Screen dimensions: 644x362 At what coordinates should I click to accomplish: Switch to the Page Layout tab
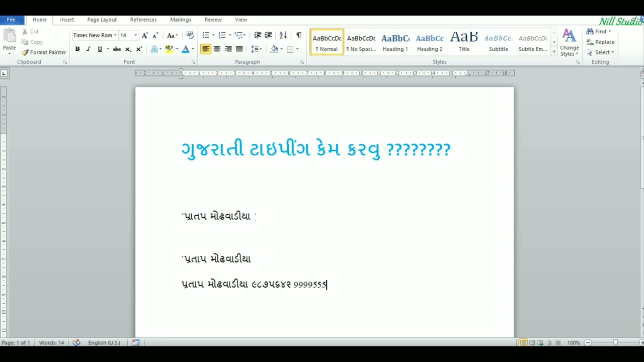click(x=102, y=20)
